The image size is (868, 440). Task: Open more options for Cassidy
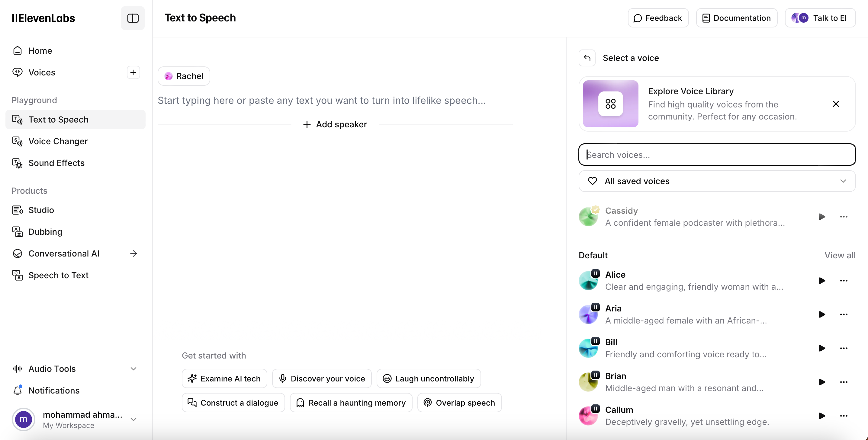(x=844, y=216)
